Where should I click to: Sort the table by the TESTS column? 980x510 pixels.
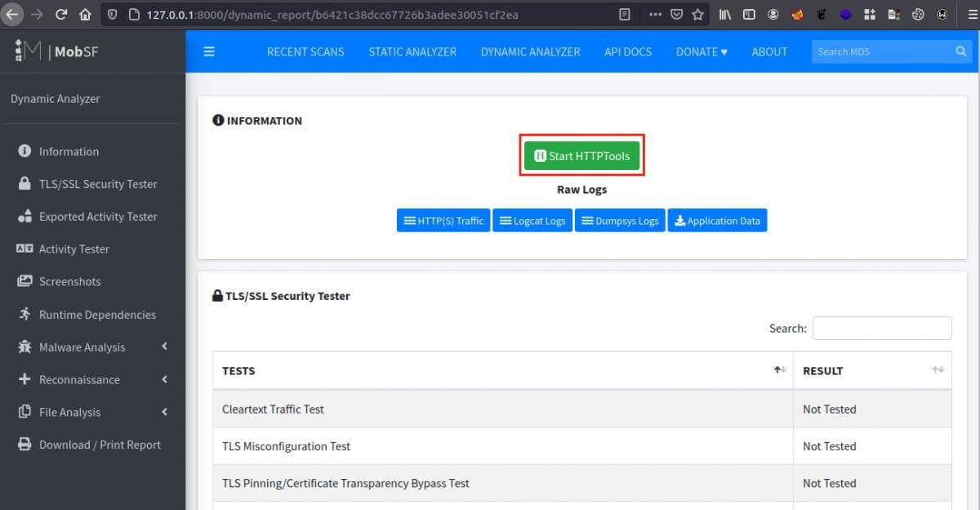pyautogui.click(x=779, y=370)
